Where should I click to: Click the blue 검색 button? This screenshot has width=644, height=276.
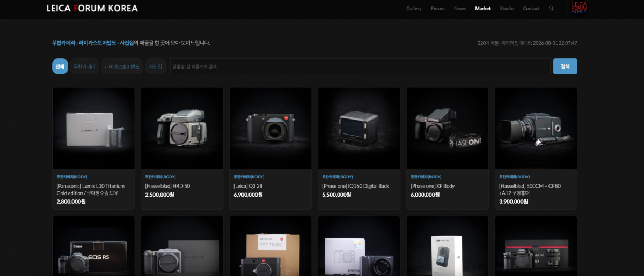[565, 66]
